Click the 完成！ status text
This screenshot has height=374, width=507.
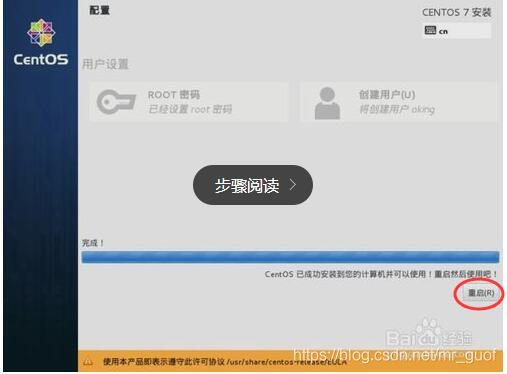93,243
